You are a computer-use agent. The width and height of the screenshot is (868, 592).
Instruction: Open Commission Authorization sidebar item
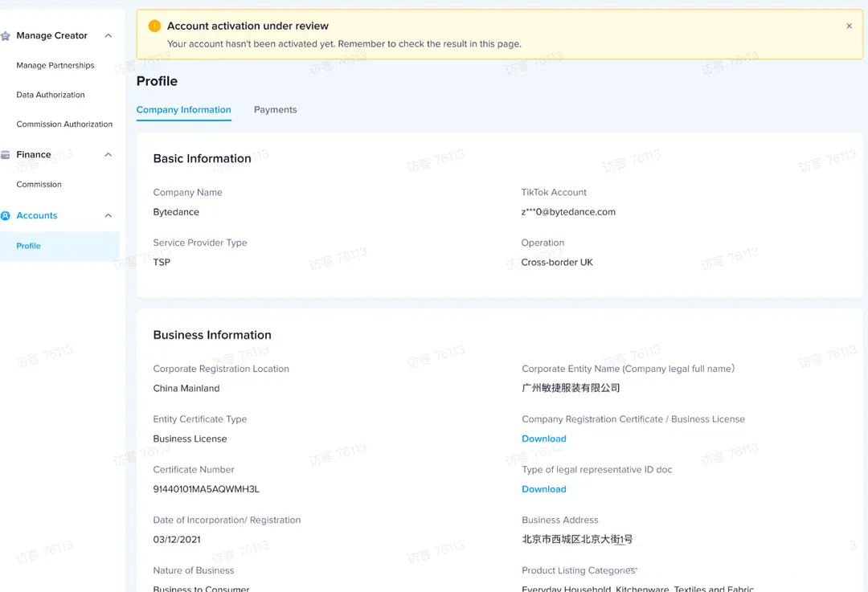point(64,125)
